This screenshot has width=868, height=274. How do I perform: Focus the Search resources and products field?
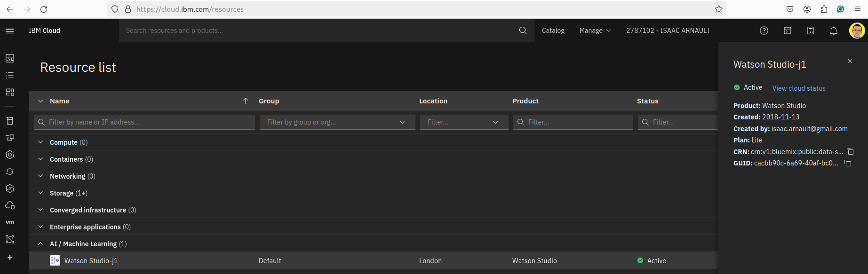click(320, 31)
